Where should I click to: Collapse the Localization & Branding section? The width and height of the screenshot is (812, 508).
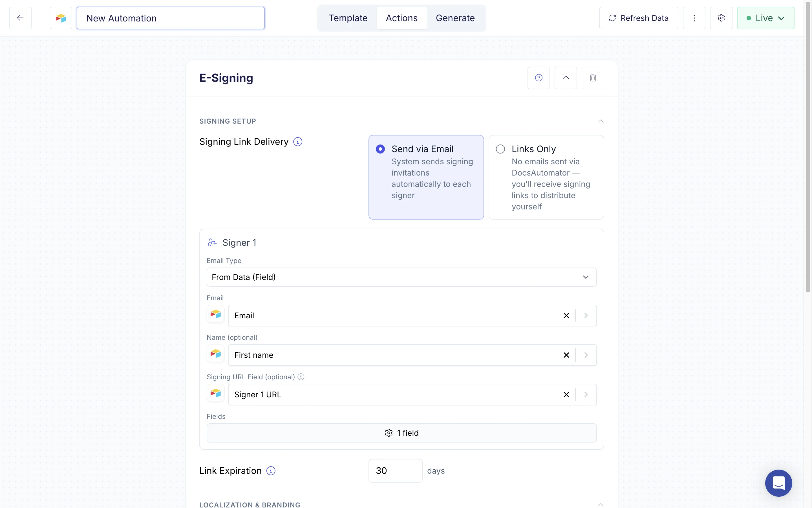[x=601, y=504]
